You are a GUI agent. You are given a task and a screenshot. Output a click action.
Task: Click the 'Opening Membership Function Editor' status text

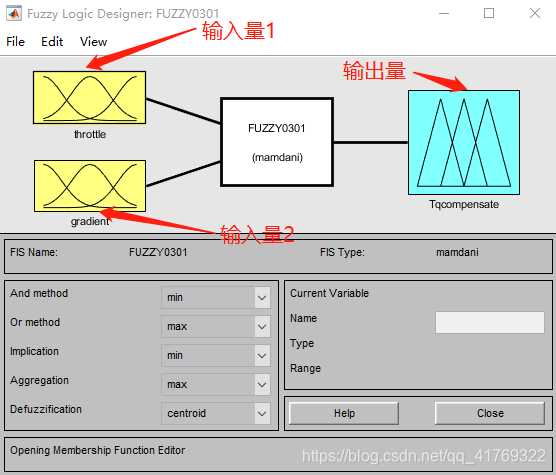tap(98, 450)
